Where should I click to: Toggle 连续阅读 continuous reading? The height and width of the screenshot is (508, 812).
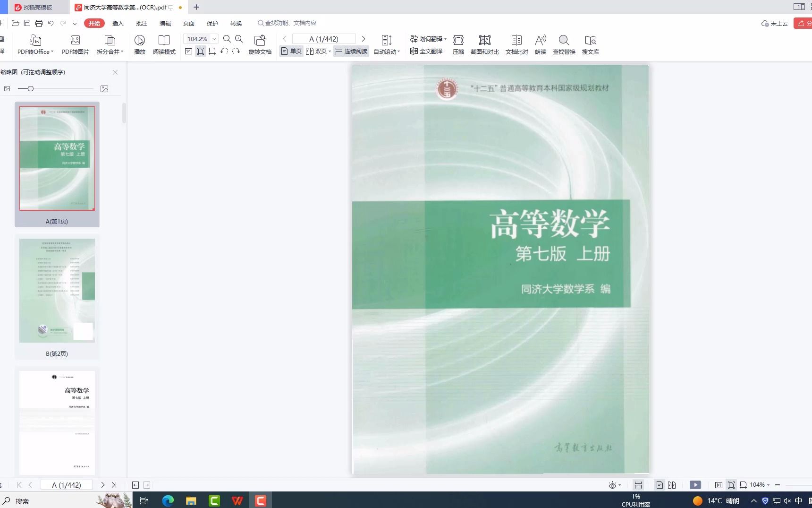pyautogui.click(x=351, y=51)
